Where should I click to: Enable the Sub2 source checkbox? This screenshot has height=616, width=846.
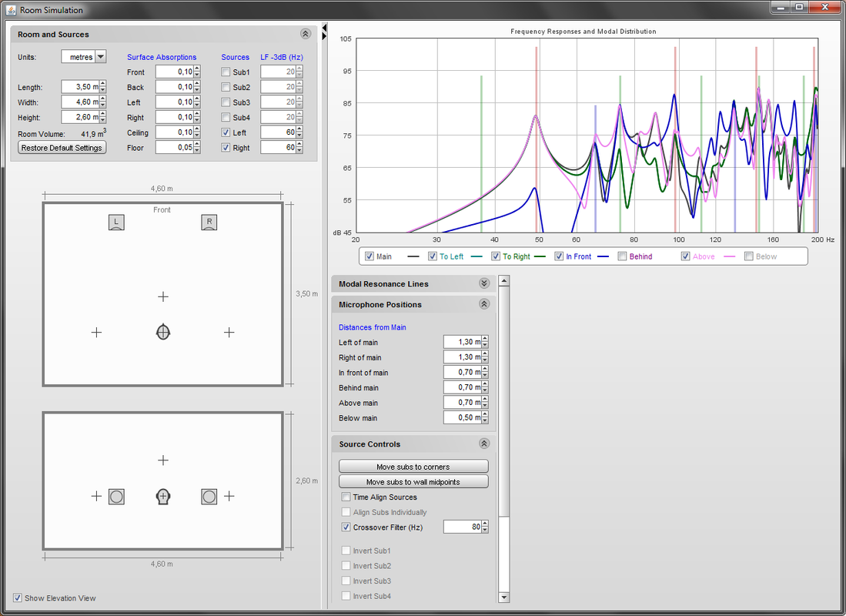226,87
